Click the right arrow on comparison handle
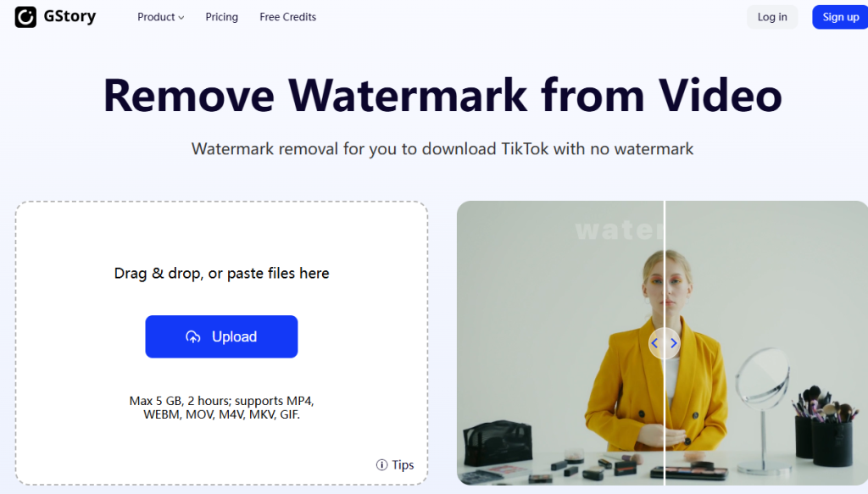Viewport: 868px width, 494px height. pos(674,343)
